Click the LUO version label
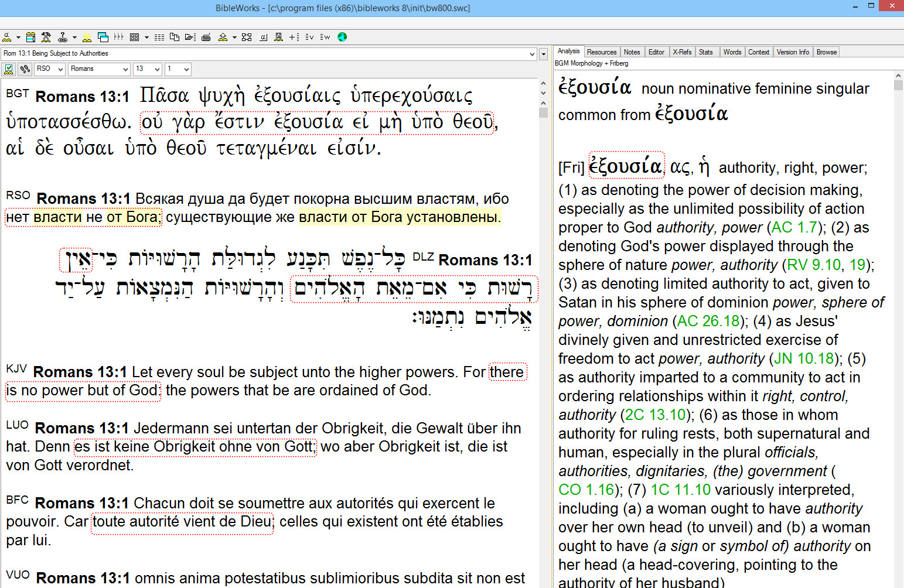904x588 pixels. click(17, 425)
